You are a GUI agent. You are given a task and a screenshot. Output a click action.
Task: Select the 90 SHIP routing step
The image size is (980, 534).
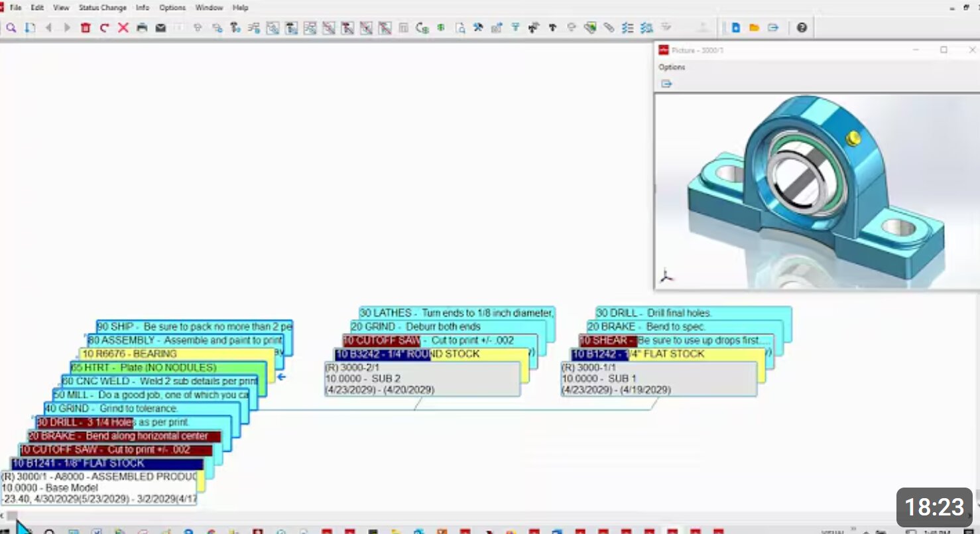click(194, 327)
